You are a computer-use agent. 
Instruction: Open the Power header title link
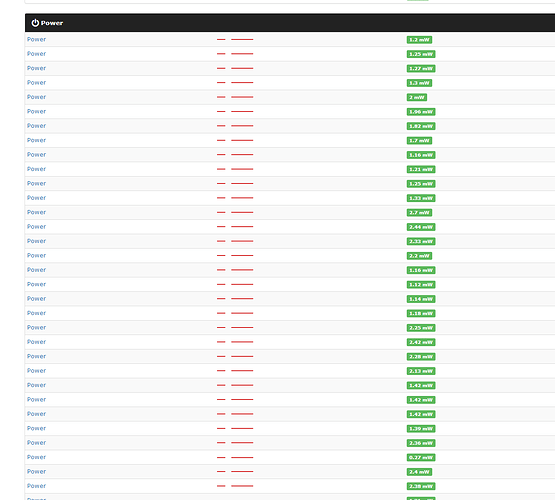click(x=52, y=23)
